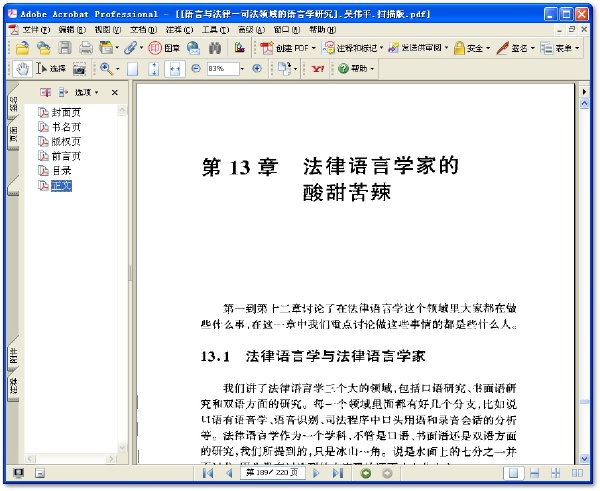
Task: Expand Sign (签名) dropdown
Action: 532,48
